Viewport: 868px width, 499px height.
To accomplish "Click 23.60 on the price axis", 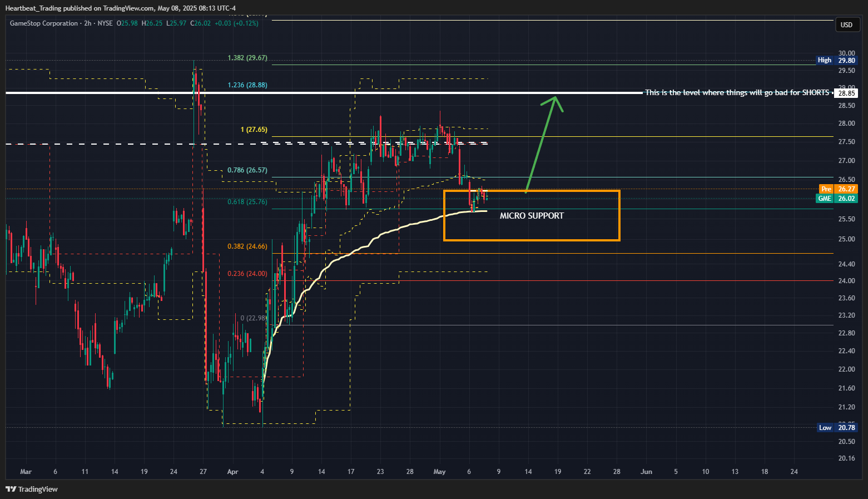I will pos(847,298).
